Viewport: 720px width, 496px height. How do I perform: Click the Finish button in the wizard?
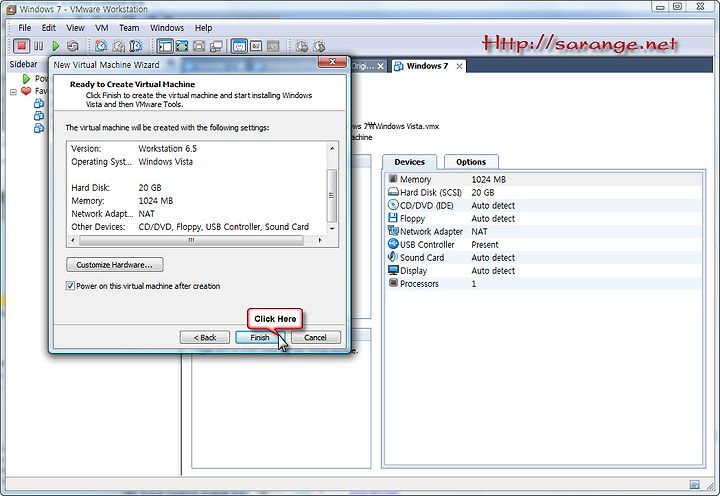coord(260,337)
